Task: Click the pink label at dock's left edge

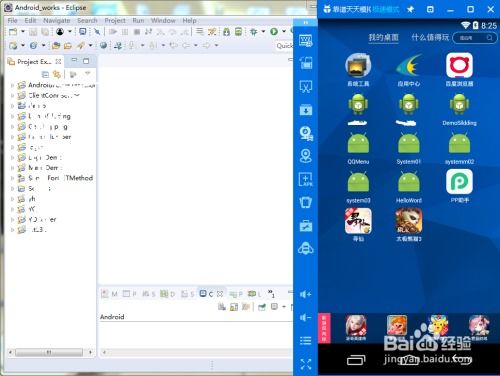Action: point(324,328)
